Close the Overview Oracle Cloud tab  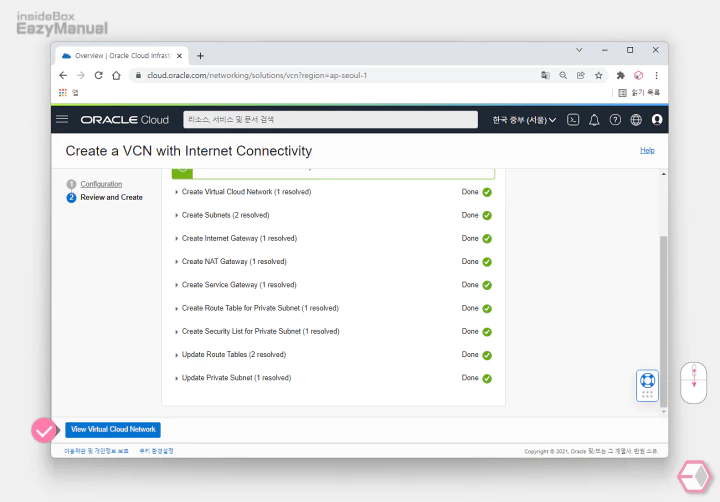click(180, 56)
